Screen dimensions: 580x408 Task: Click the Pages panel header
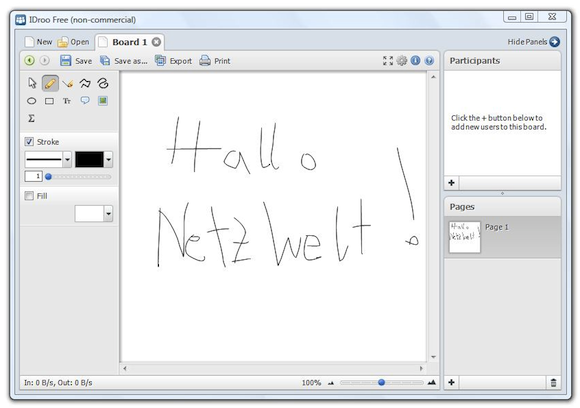[502, 207]
